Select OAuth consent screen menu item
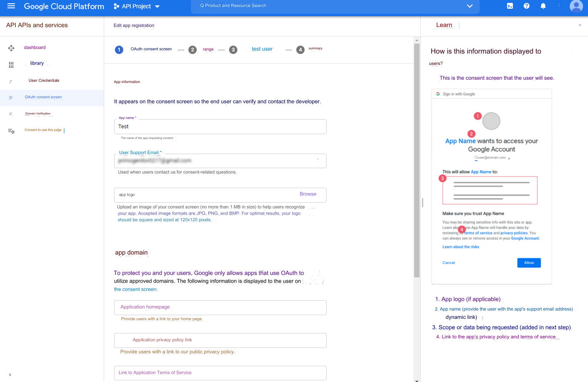The image size is (588, 382). pos(43,97)
